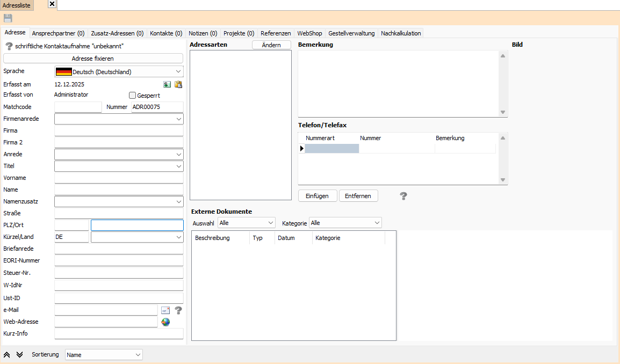Expand the Firmenanrede dropdown
620x364 pixels.
point(119,119)
